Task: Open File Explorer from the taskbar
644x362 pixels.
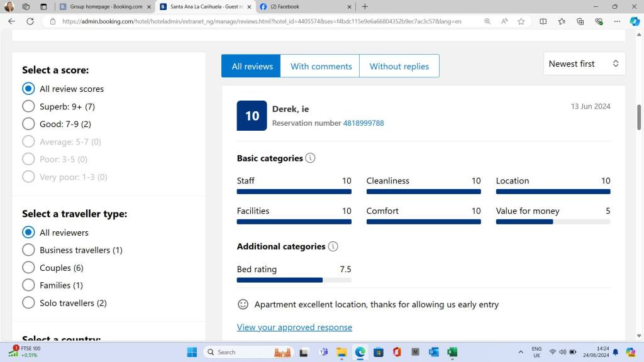Action: 341,352
